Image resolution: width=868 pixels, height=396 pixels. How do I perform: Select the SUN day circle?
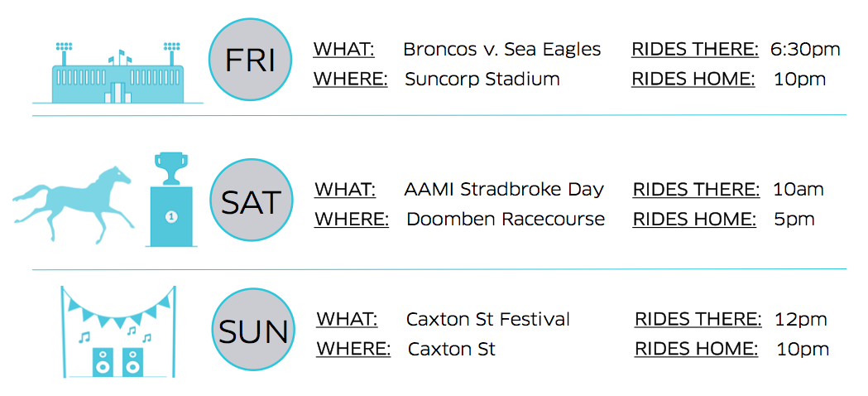pos(253,329)
